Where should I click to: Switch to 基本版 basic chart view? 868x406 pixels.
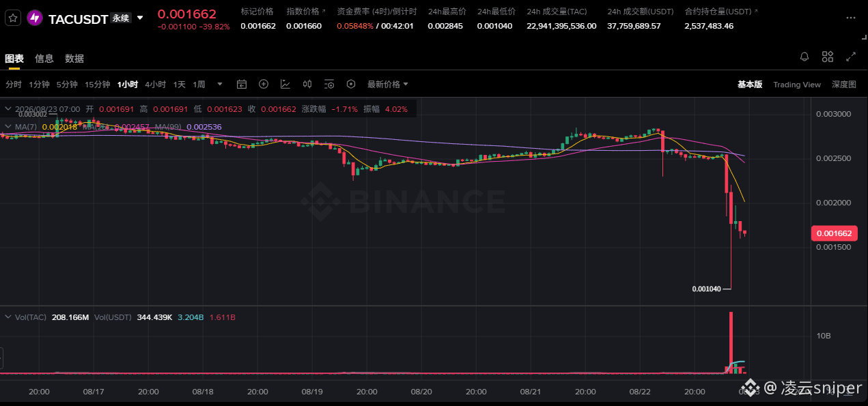tap(750, 85)
